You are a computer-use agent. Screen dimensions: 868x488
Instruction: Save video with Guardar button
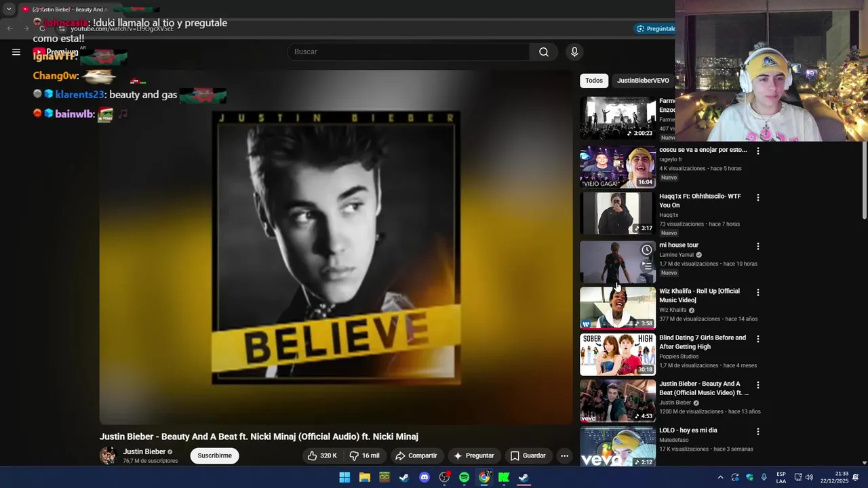pyautogui.click(x=528, y=455)
